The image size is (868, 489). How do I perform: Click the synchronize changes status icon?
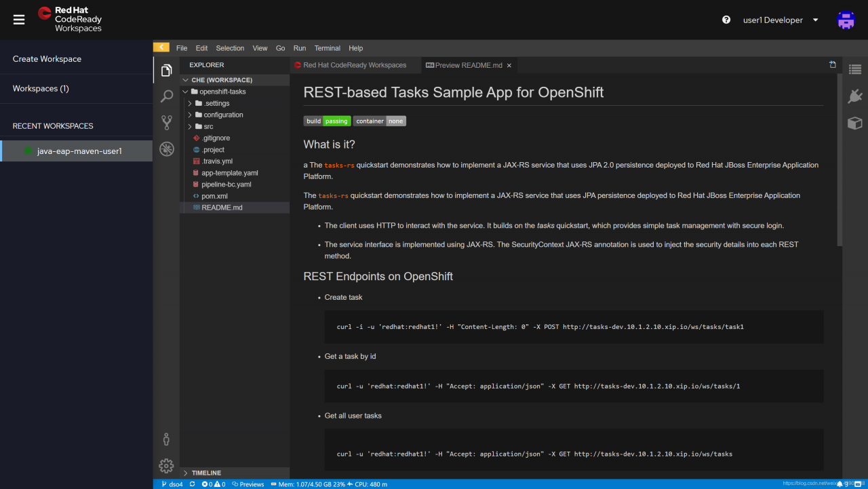pyautogui.click(x=193, y=484)
